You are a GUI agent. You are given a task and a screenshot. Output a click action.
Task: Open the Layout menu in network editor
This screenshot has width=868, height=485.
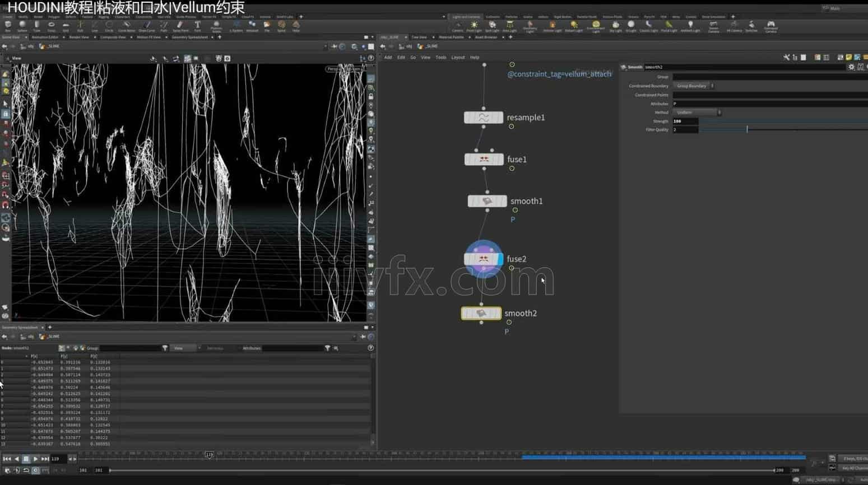point(458,58)
